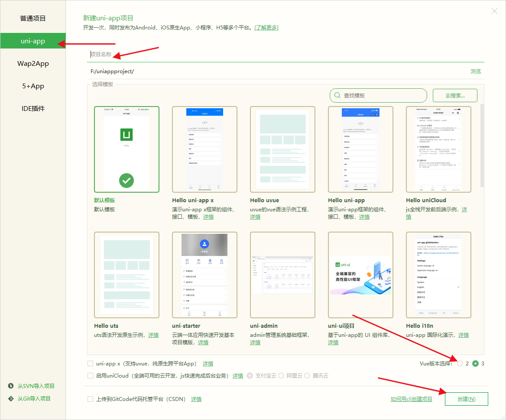The width and height of the screenshot is (506, 420).
Task: Select the uni-ui项目 template thumbnail
Action: [x=360, y=275]
